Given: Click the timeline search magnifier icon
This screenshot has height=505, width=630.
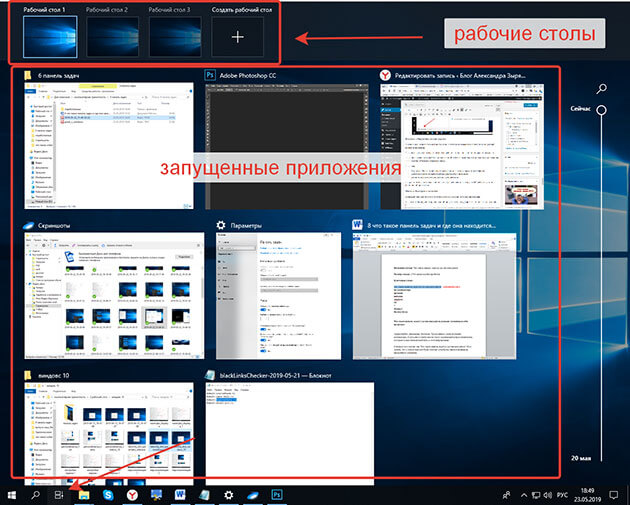Looking at the screenshot, I should tap(601, 88).
